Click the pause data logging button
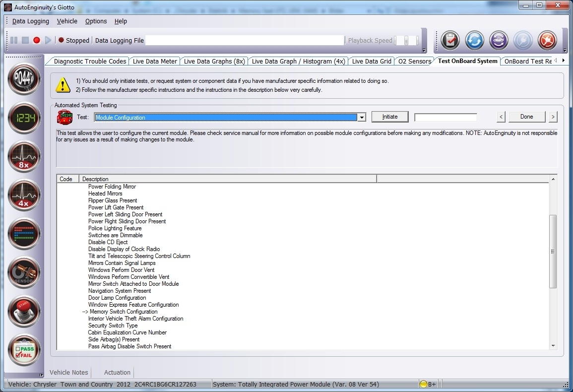Image resolution: width=573 pixels, height=392 pixels. (14, 40)
